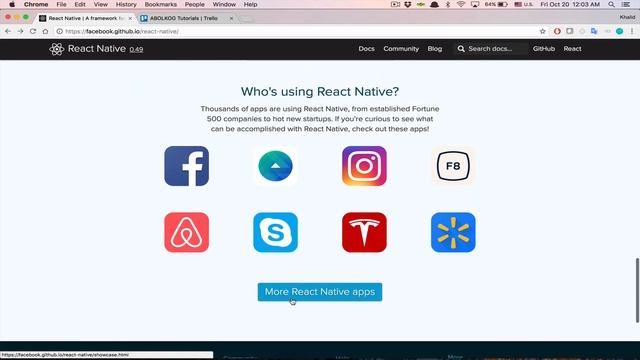Click the Wi-Fi status icon
Screen dimensions: 640x360
pyautogui.click(x=461, y=4)
